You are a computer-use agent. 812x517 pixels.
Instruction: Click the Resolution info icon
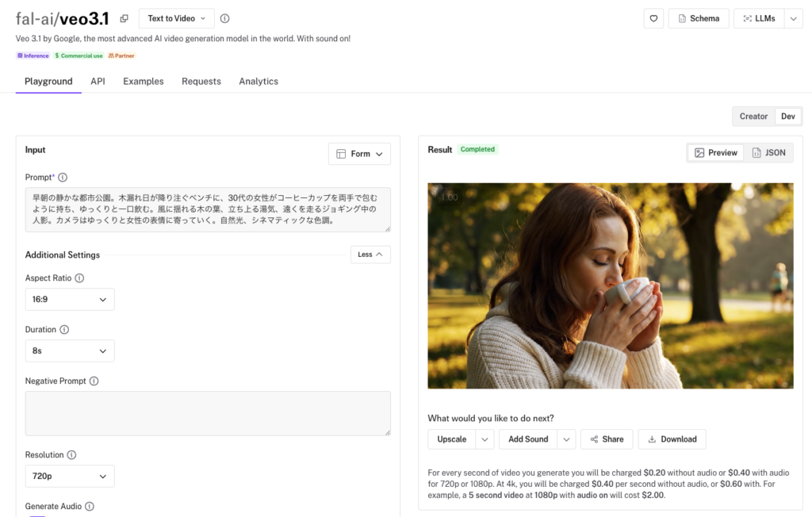71,455
